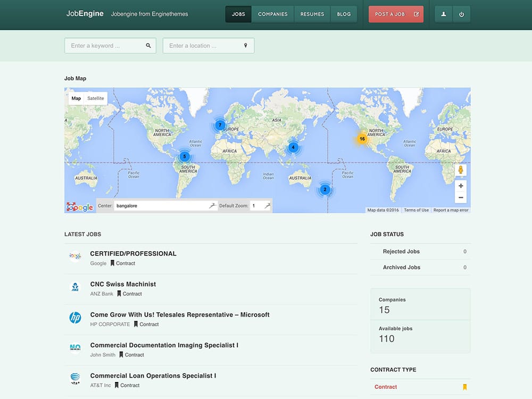
Task: Select the Map view type
Action: pyautogui.click(x=76, y=98)
